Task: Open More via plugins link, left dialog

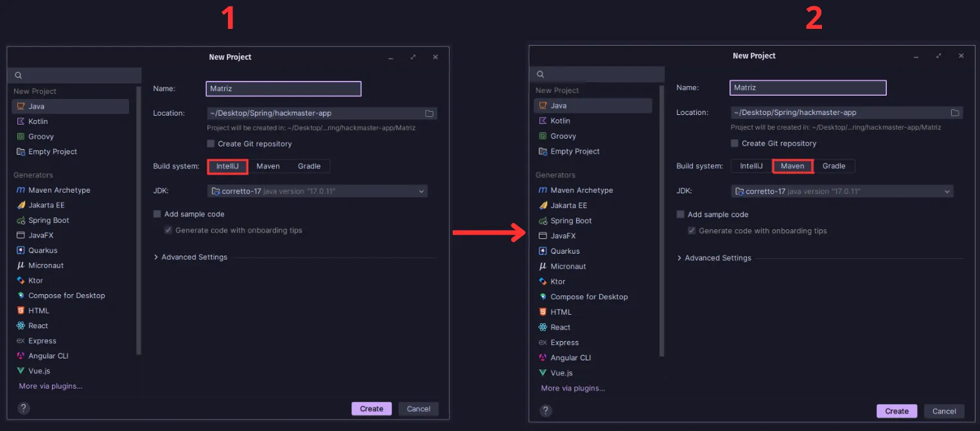Action: click(51, 387)
